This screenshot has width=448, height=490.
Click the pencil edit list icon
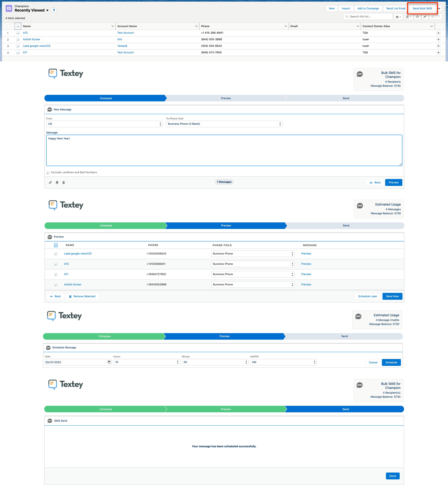(x=425, y=17)
